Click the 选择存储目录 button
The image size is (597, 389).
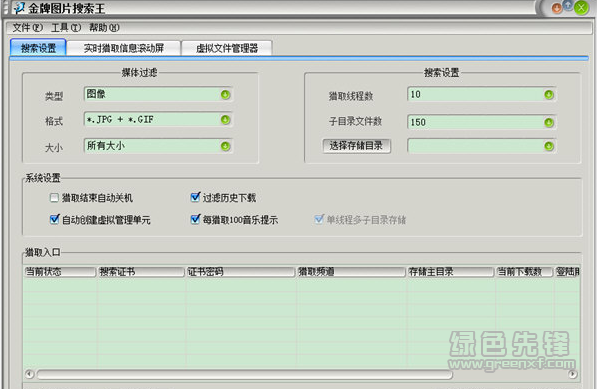click(356, 146)
